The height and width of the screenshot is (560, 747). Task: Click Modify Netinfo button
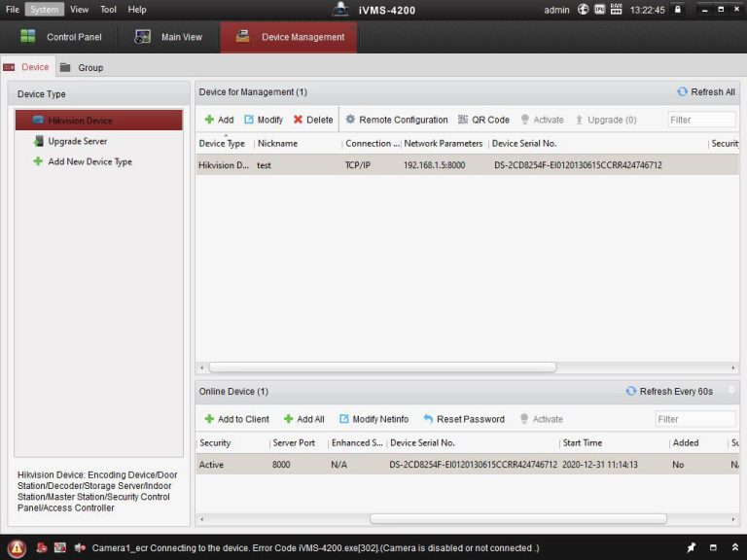pyautogui.click(x=373, y=419)
